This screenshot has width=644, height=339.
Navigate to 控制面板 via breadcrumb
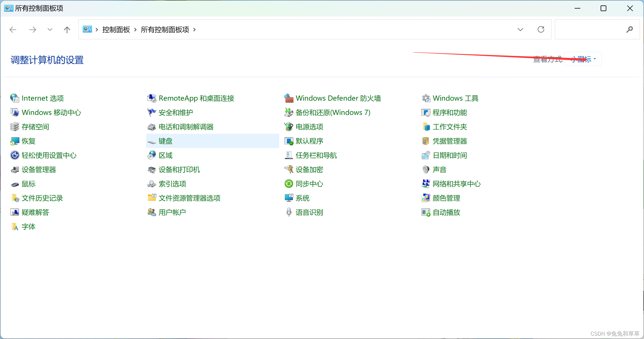(x=116, y=29)
